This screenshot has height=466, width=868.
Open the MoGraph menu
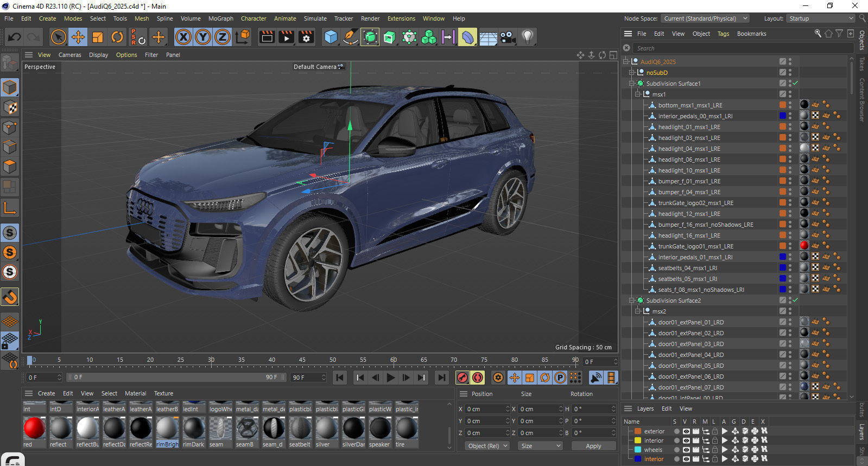pos(221,18)
